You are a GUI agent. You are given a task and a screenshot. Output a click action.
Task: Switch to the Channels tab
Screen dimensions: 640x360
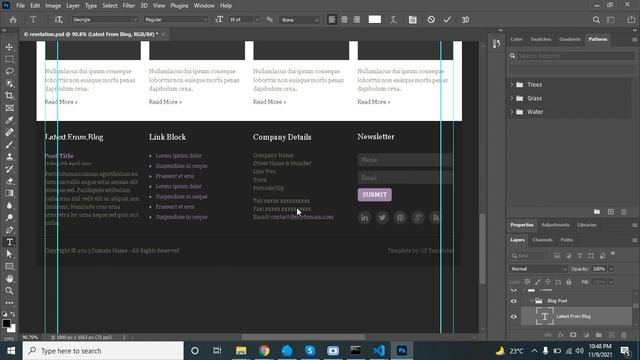click(542, 240)
